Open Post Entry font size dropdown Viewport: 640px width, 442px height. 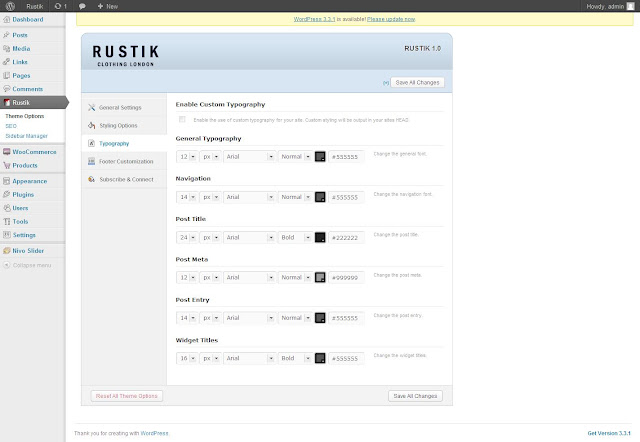pyautogui.click(x=187, y=318)
